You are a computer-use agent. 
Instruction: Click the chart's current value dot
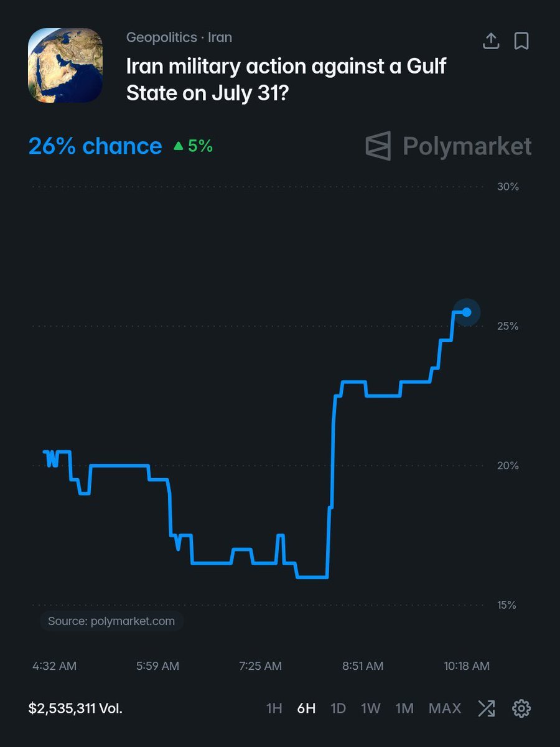[x=467, y=312]
